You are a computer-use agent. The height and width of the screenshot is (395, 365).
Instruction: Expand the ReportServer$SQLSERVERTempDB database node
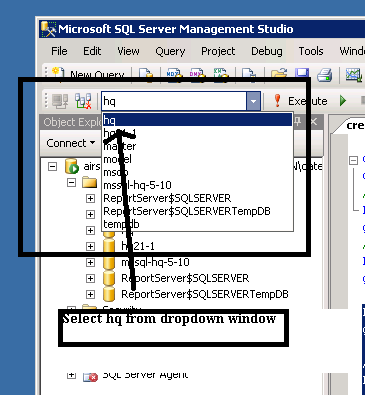(x=90, y=294)
